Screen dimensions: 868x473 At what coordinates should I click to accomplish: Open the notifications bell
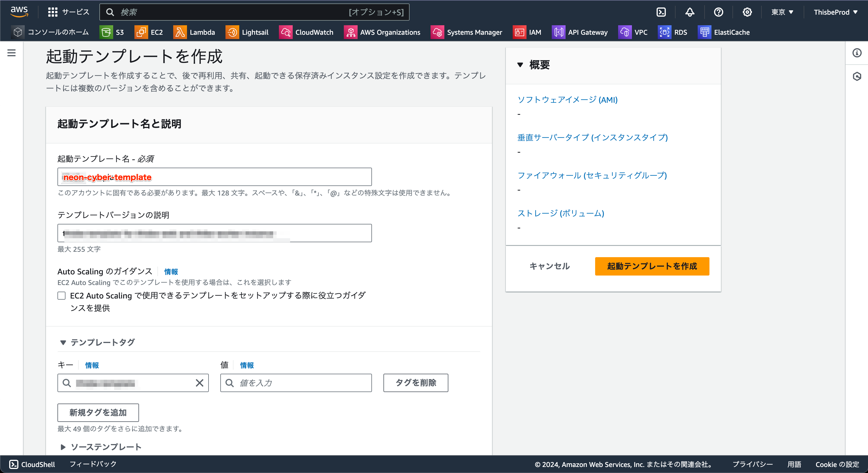coord(689,12)
